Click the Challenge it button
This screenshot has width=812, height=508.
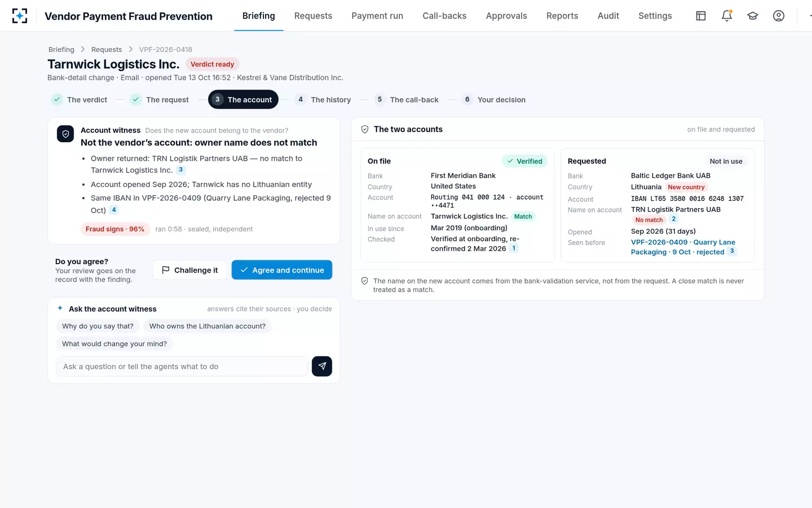189,270
